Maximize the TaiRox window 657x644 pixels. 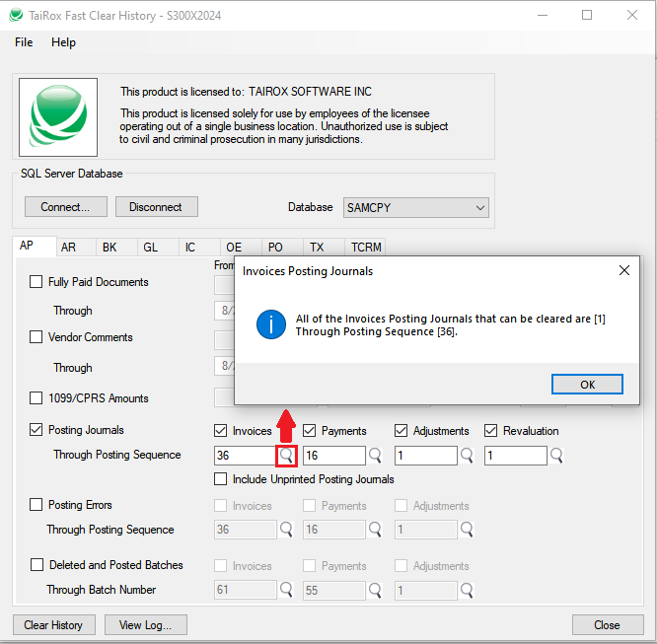point(587,15)
